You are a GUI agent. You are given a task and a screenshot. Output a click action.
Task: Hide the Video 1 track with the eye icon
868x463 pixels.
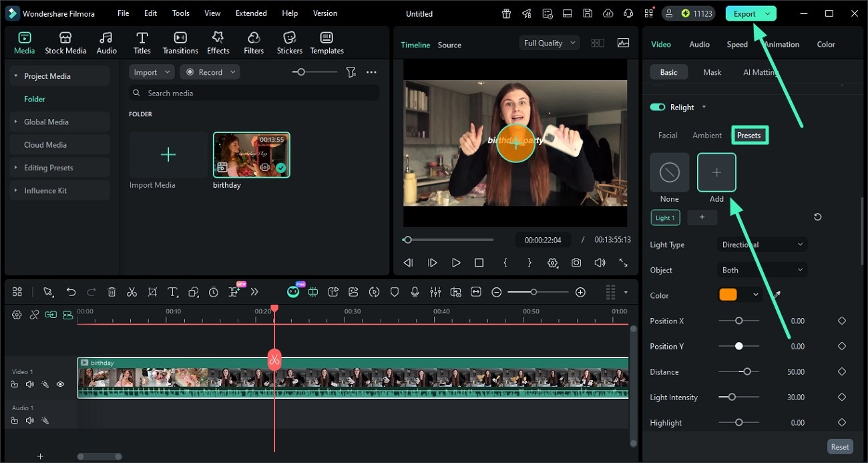(60, 384)
